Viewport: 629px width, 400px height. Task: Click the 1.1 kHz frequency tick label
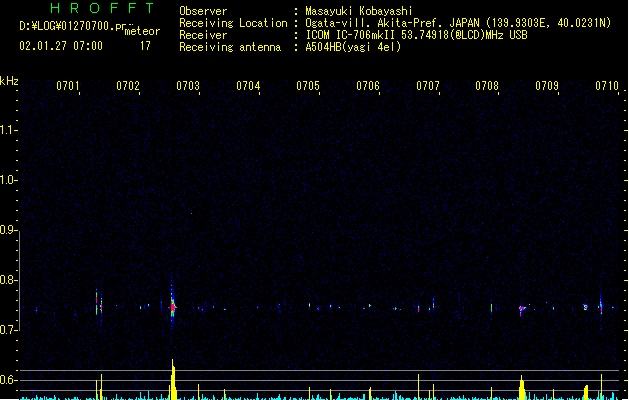[x=7, y=130]
